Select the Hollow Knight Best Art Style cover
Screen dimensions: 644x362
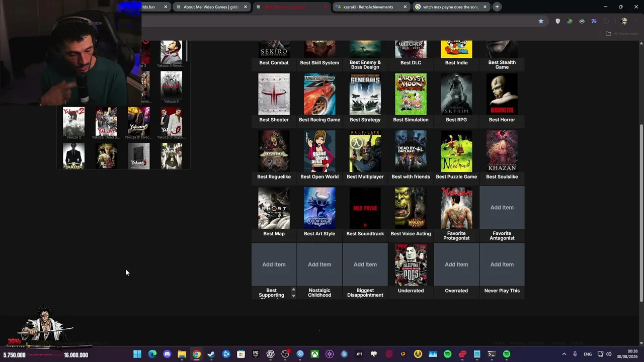click(x=319, y=208)
